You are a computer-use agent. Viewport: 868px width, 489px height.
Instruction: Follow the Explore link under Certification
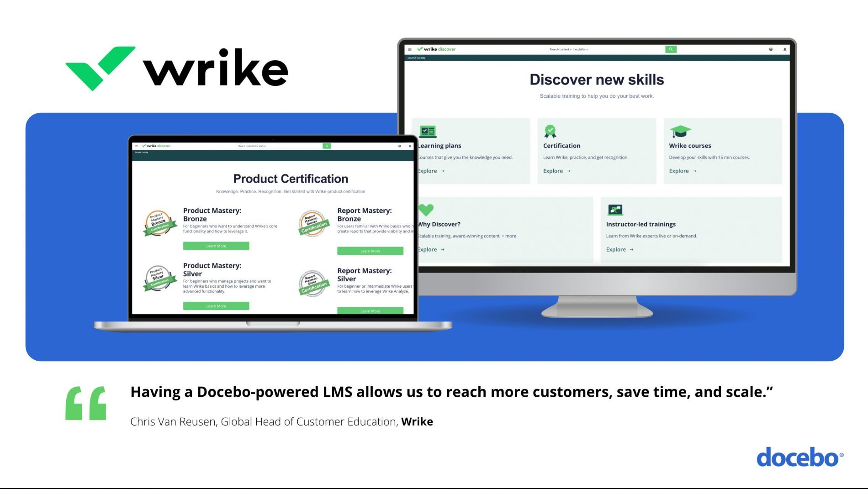pos(556,171)
